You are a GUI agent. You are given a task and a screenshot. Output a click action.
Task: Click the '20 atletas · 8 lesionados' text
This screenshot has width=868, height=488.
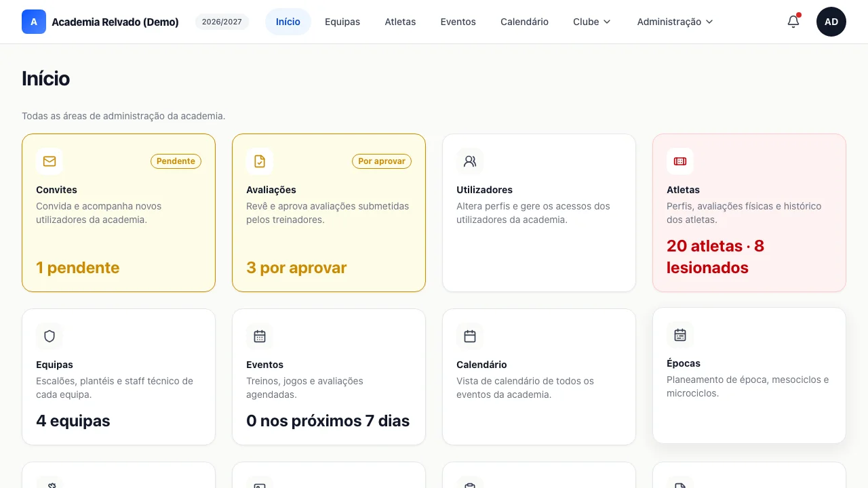coord(715,256)
